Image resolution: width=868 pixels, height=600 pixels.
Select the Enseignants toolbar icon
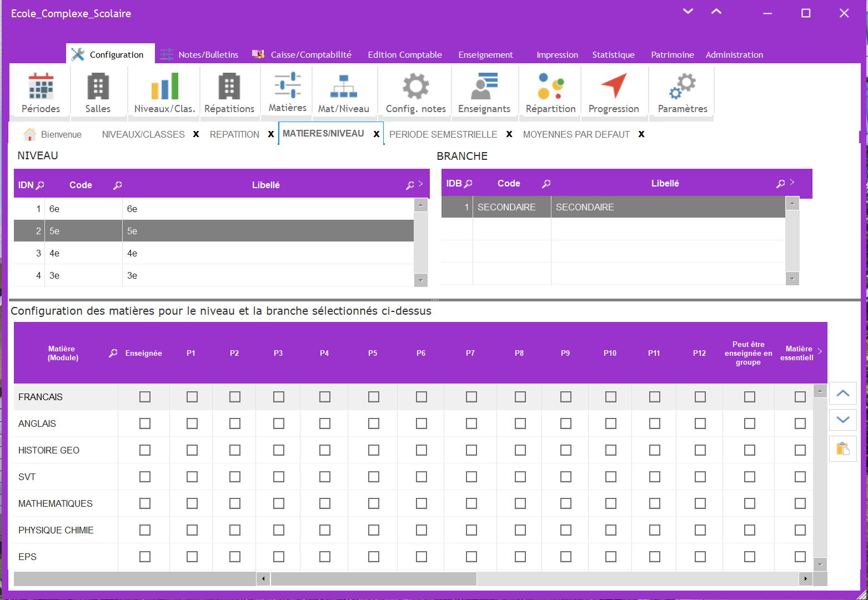pos(484,87)
